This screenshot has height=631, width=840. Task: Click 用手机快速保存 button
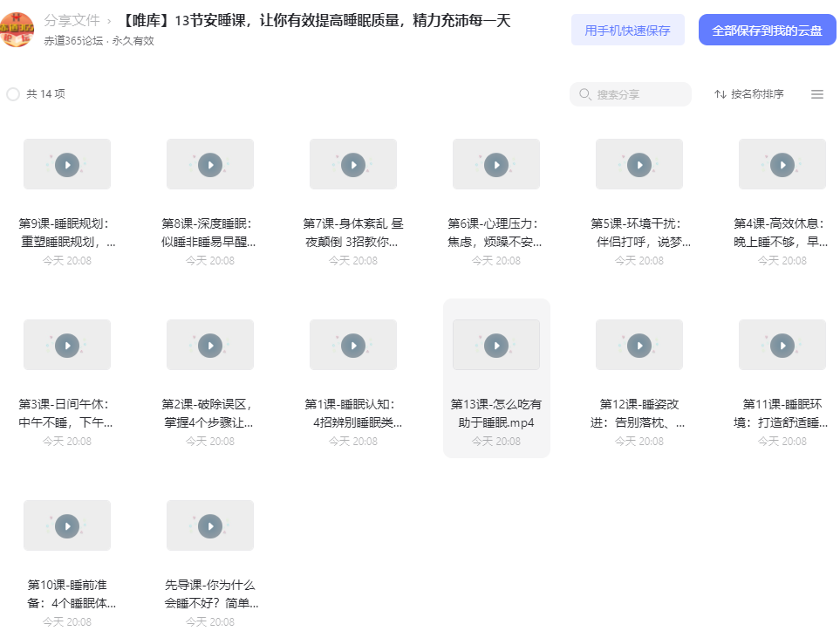(x=627, y=30)
